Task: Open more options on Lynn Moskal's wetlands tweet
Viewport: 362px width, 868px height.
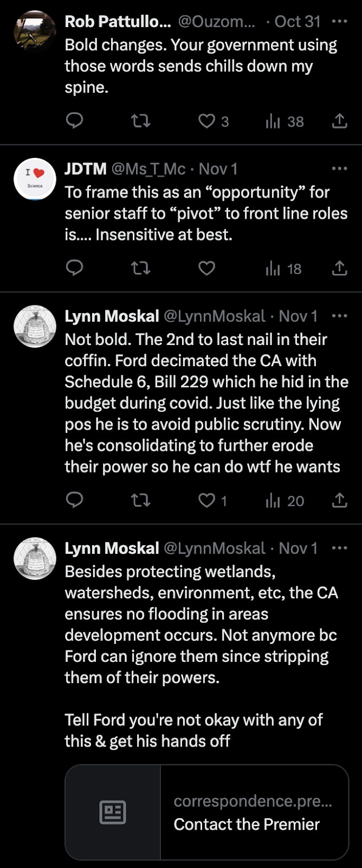Action: 339,548
